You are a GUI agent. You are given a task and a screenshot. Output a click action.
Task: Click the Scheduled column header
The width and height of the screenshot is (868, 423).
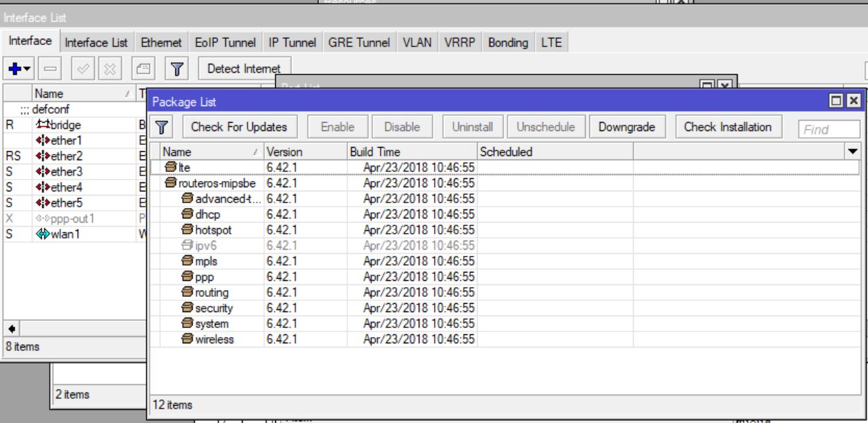555,151
